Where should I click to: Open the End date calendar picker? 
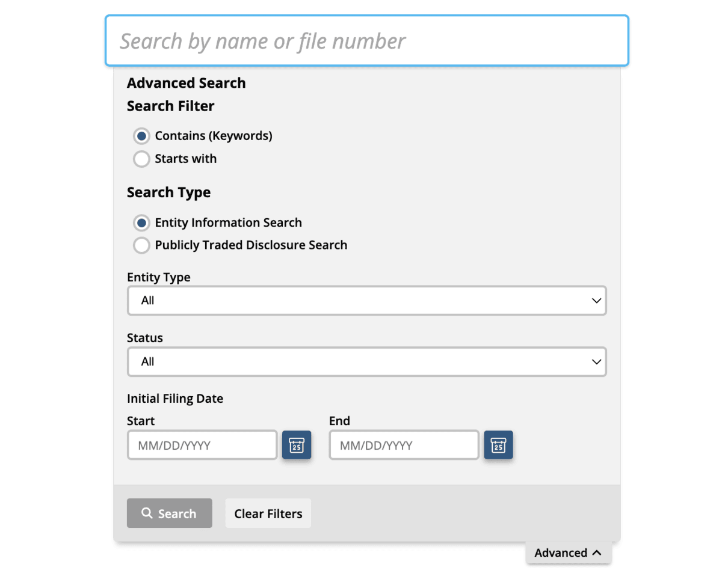click(499, 446)
